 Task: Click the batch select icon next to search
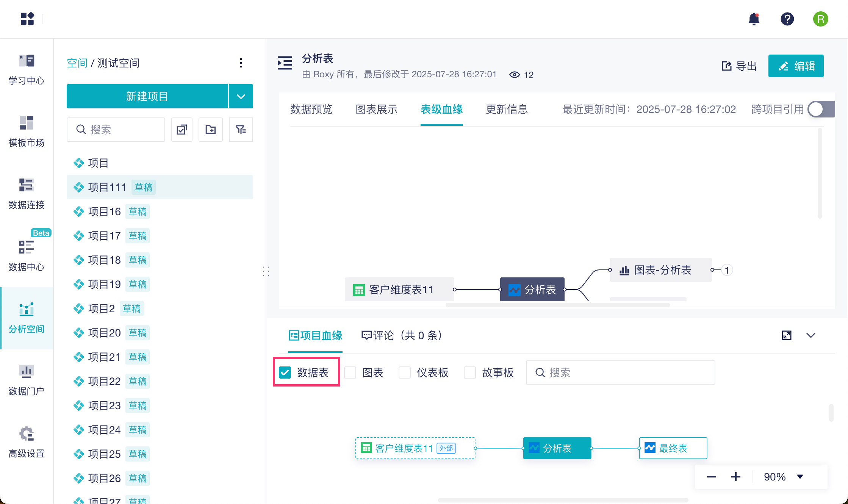click(x=182, y=130)
